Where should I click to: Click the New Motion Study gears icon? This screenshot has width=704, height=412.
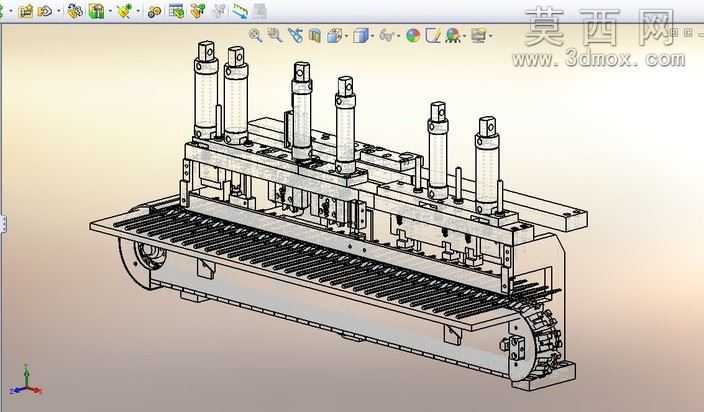point(154,12)
